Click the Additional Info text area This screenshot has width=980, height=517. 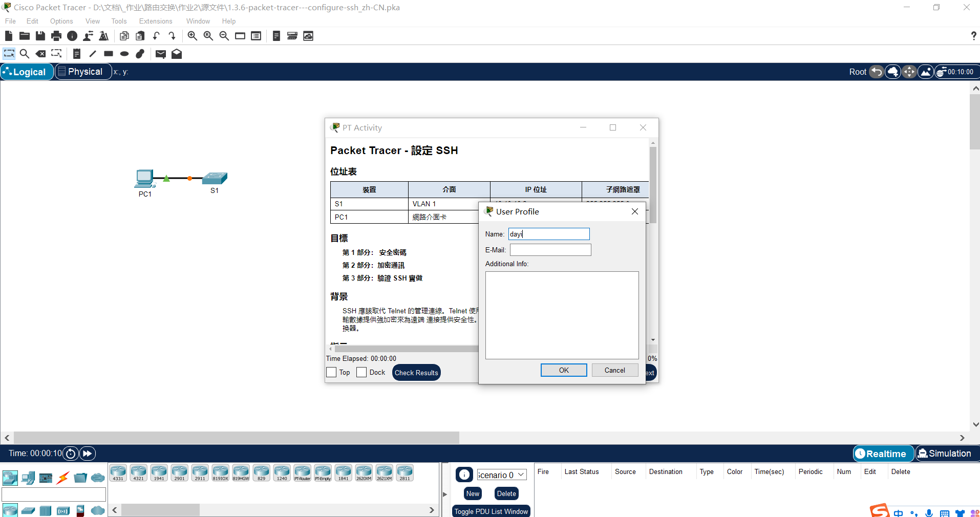click(562, 315)
